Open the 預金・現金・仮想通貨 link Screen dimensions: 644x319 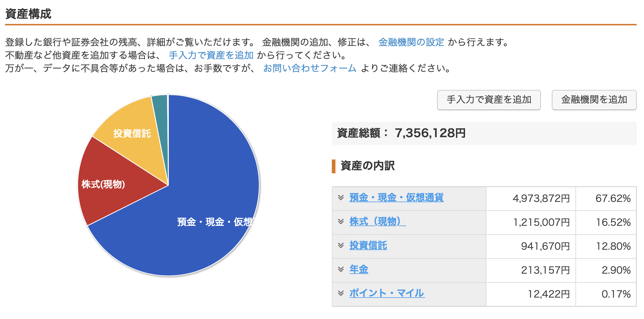[x=396, y=198]
